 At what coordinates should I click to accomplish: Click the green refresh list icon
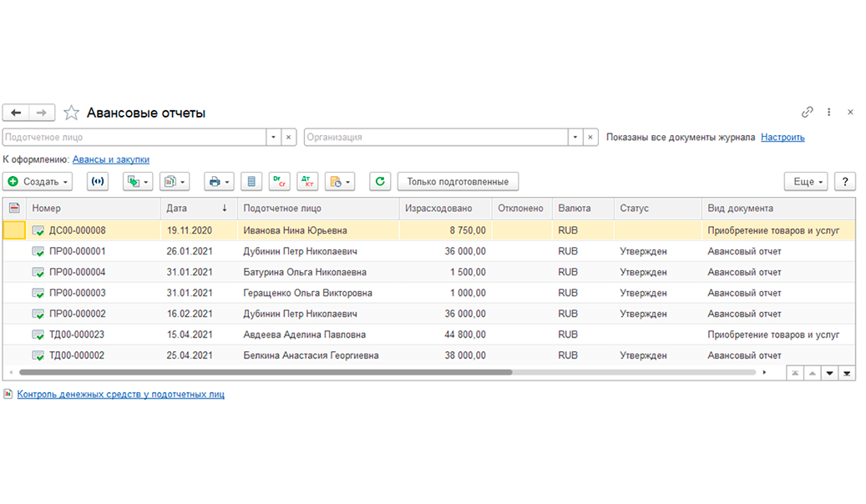(380, 182)
